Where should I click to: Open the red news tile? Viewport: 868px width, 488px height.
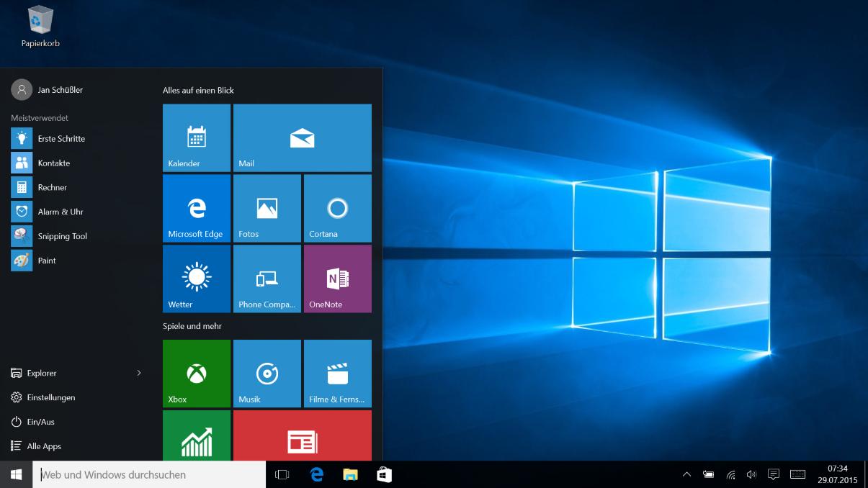(x=303, y=435)
